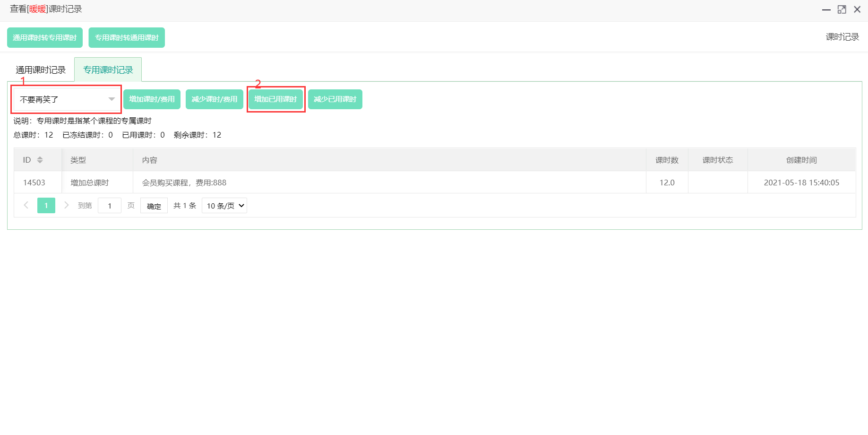The width and height of the screenshot is (868, 435).
Task: Close the 课时记录 dialog
Action: (x=857, y=9)
